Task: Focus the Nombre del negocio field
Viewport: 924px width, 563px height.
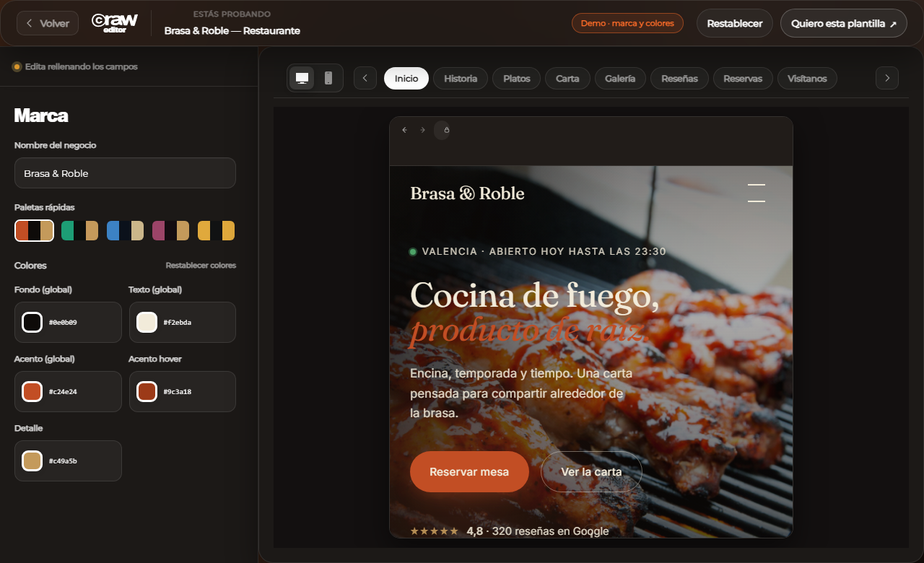Action: 125,173
